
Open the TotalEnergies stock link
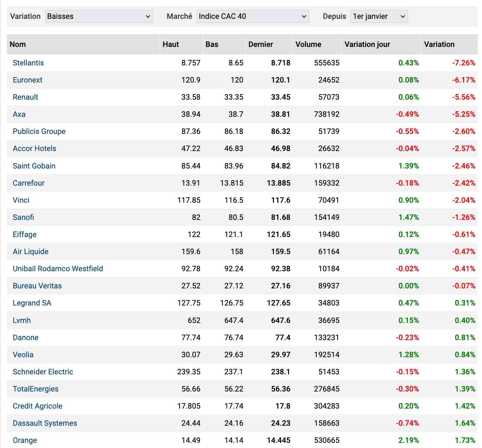pos(36,389)
